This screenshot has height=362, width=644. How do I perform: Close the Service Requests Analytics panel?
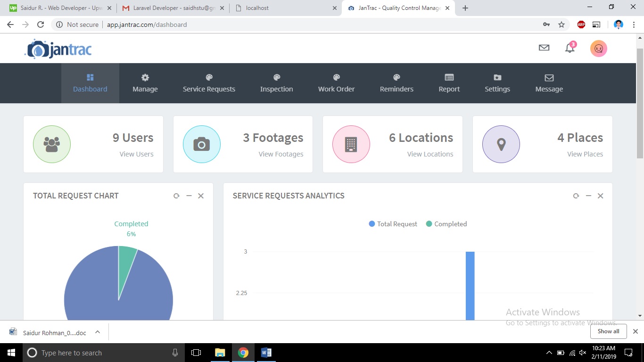click(x=600, y=196)
